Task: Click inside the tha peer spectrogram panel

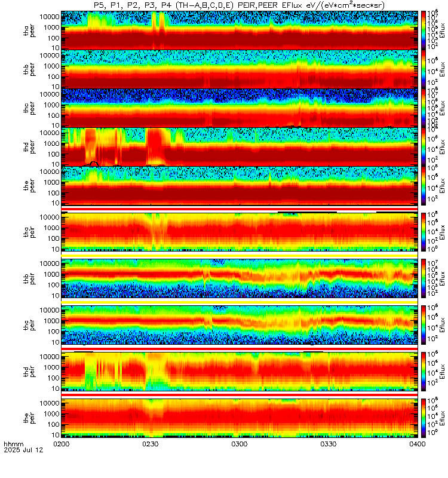Action: tap(240, 30)
